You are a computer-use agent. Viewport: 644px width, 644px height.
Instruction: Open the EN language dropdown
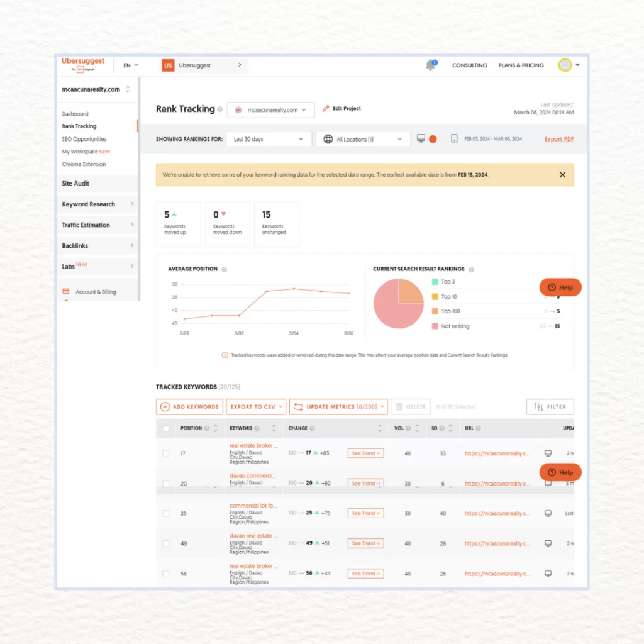pos(131,65)
